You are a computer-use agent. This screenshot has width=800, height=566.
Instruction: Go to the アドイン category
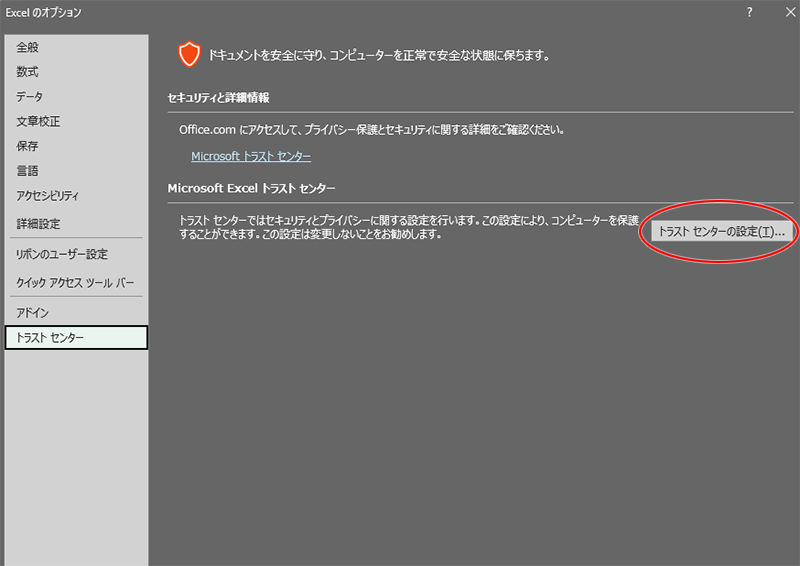[33, 313]
